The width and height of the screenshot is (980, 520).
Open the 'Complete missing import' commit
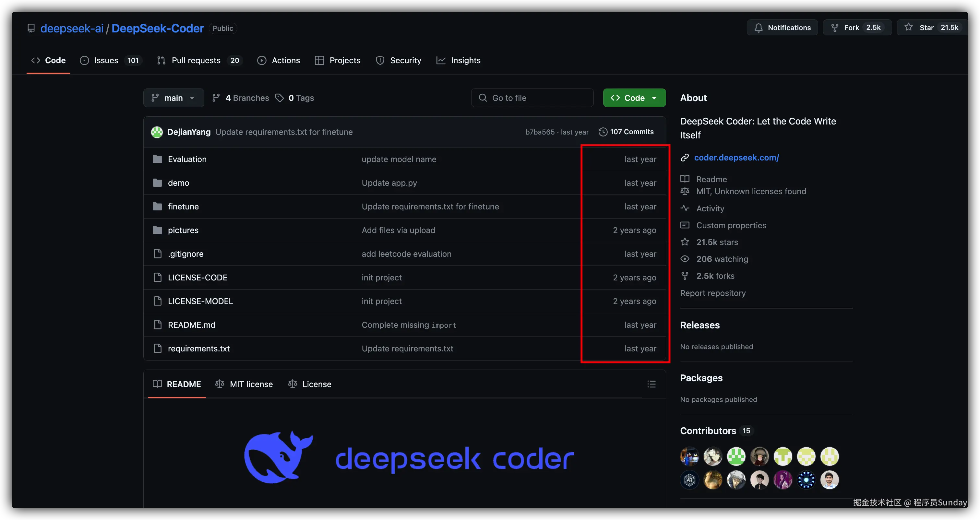tap(409, 325)
